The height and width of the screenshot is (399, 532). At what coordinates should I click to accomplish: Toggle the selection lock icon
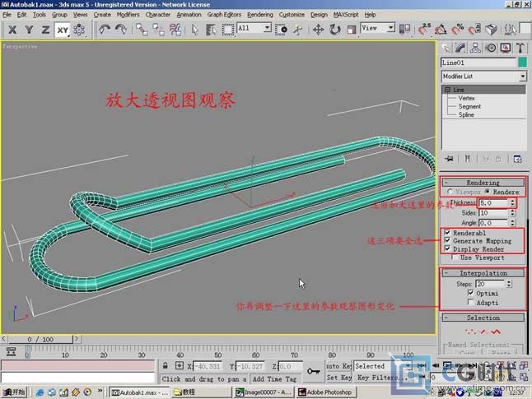click(166, 366)
